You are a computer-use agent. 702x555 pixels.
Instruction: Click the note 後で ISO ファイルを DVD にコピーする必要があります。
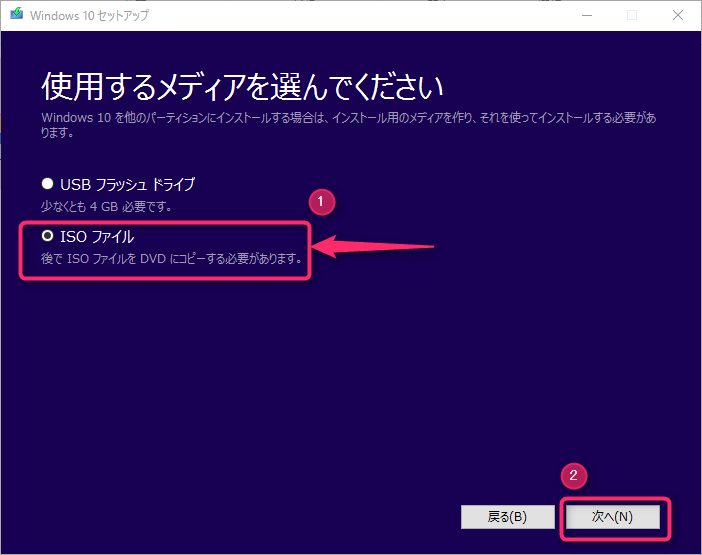coord(171,258)
